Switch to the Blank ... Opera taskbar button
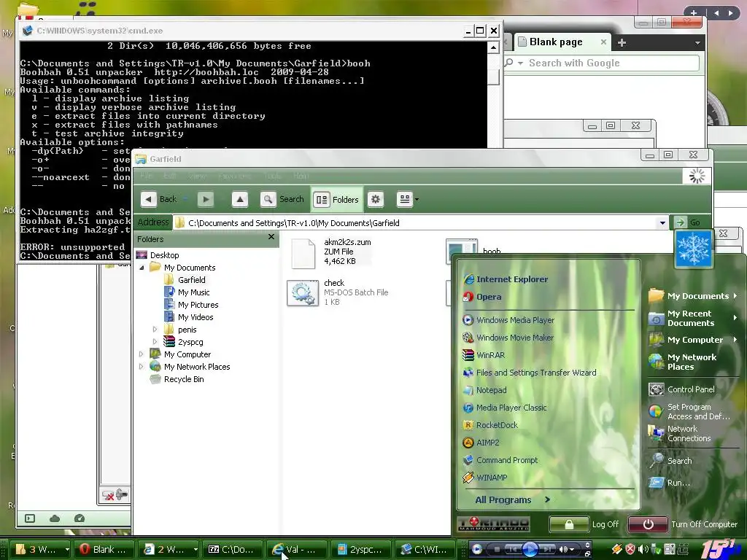747x560 pixels. tap(104, 550)
